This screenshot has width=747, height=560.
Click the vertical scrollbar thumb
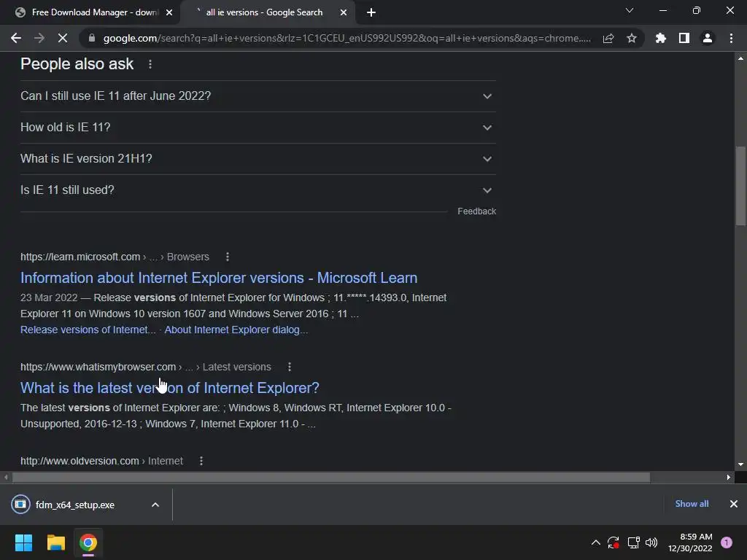pyautogui.click(x=740, y=186)
